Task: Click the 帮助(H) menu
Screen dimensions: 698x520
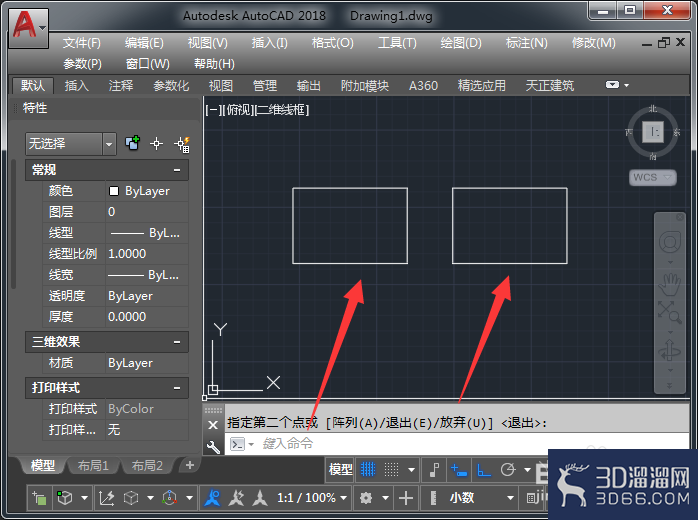Action: (214, 64)
